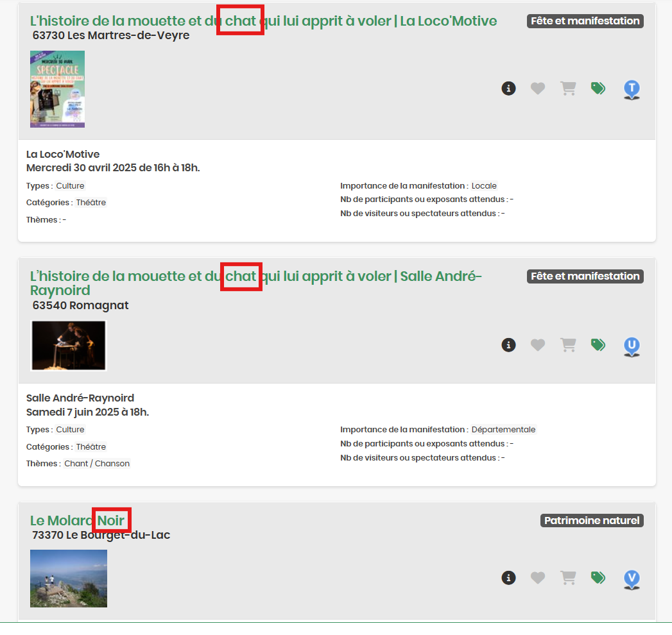The height and width of the screenshot is (635, 672).
Task: Click the Molard Noir mountain photo
Action: [69, 579]
